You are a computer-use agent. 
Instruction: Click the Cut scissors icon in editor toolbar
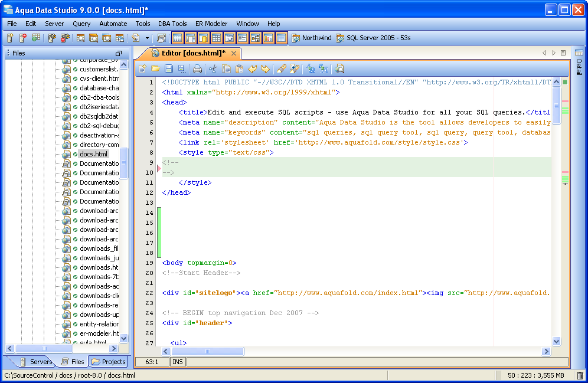point(213,69)
